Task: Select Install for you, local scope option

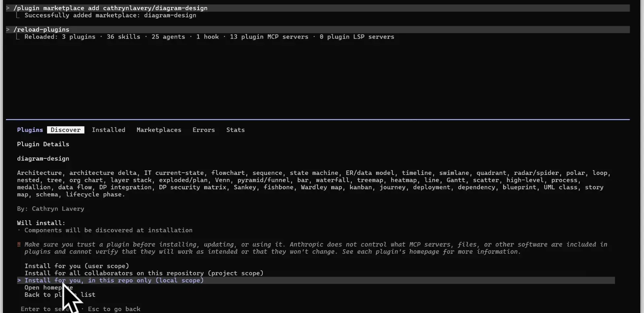Action: tap(114, 280)
